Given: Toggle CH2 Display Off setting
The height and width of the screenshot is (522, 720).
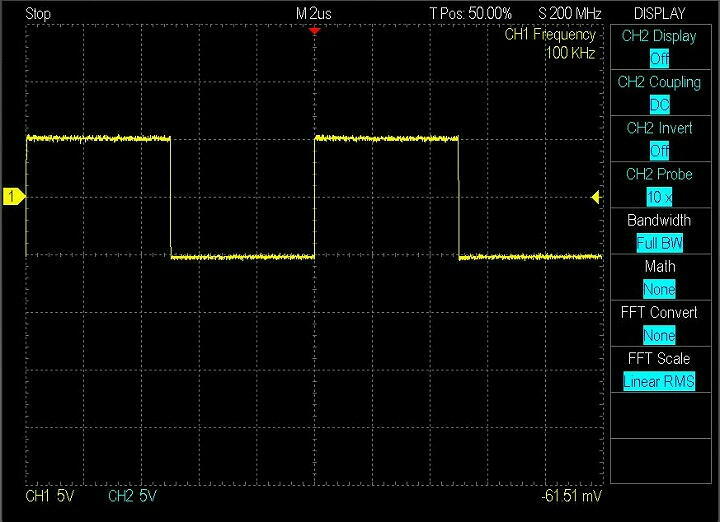Looking at the screenshot, I should [659, 59].
